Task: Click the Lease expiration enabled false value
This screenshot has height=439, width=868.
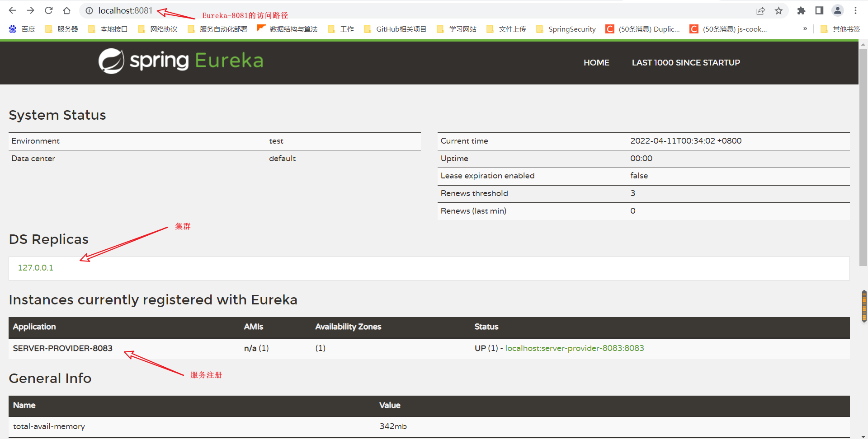Action: click(x=639, y=176)
